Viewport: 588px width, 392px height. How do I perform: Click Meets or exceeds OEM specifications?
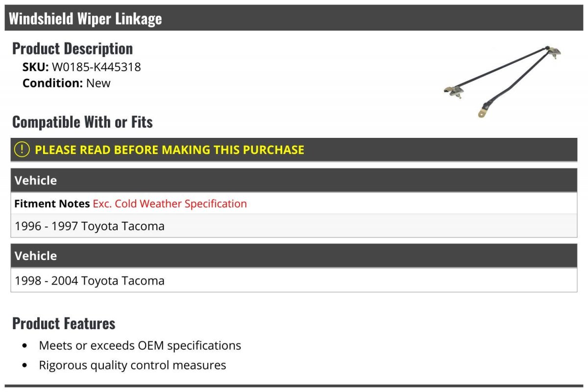(x=140, y=345)
